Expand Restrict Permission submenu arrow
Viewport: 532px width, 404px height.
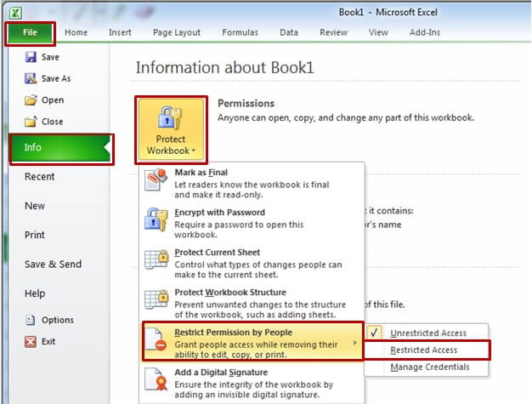(x=355, y=343)
